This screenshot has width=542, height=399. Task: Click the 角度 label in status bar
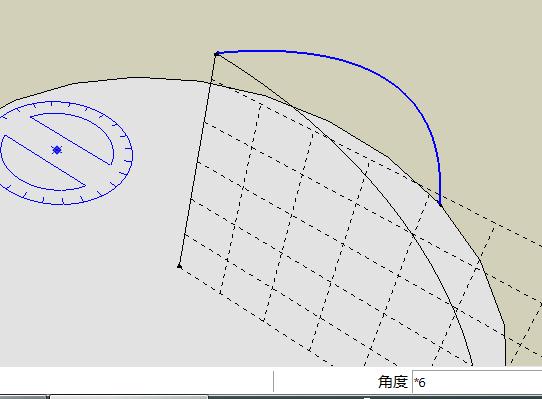click(x=393, y=382)
